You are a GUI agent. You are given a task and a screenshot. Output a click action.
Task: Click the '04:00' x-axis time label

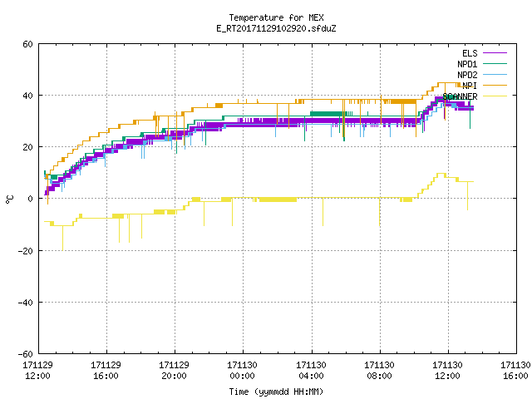coord(311,376)
